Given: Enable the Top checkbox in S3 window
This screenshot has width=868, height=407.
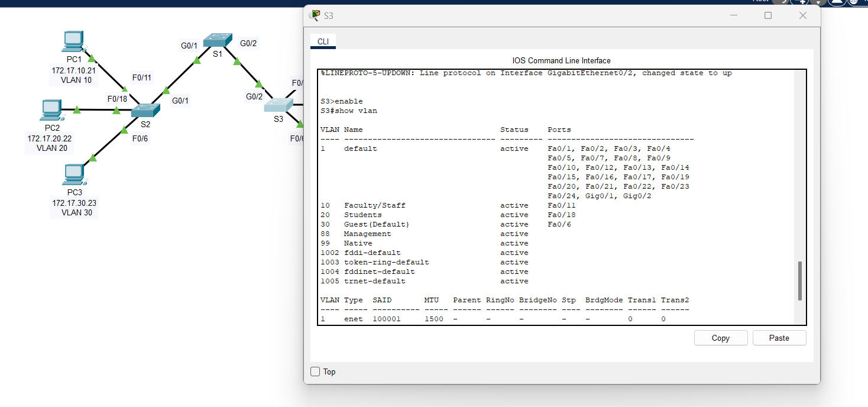Looking at the screenshot, I should pyautogui.click(x=315, y=372).
